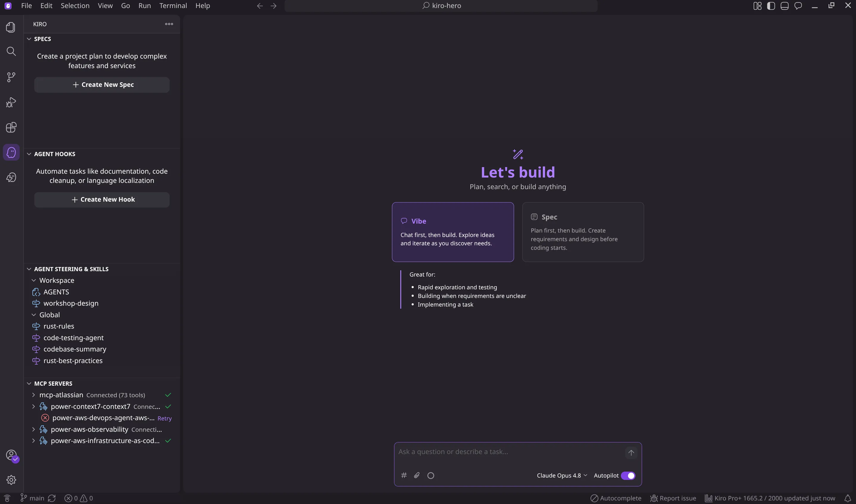Viewport: 856px width, 504px height.
Task: Click the kiro-hero command center search box
Action: [441, 6]
